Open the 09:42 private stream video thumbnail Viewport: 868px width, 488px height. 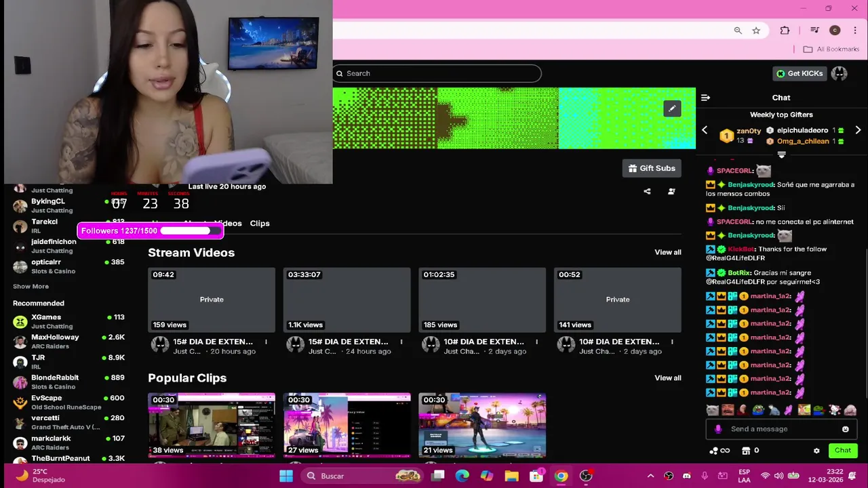[212, 300]
